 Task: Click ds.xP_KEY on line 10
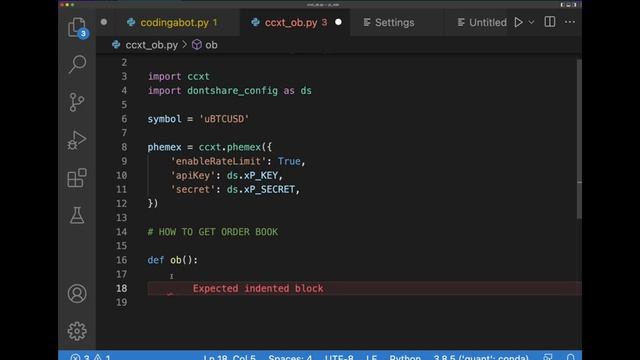pos(252,176)
